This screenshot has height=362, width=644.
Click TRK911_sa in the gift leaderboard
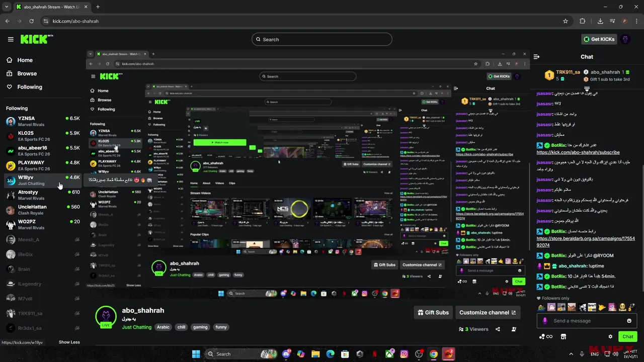tap(568, 72)
